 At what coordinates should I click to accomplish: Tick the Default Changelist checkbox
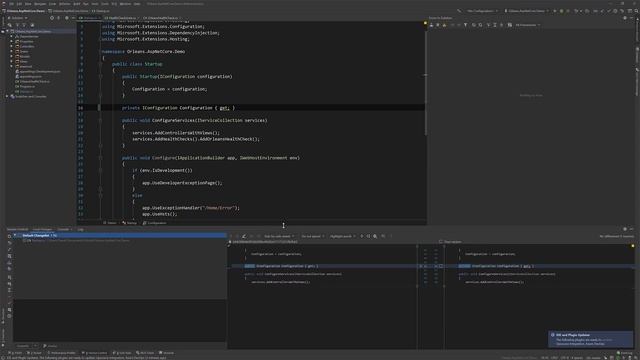pos(19,236)
